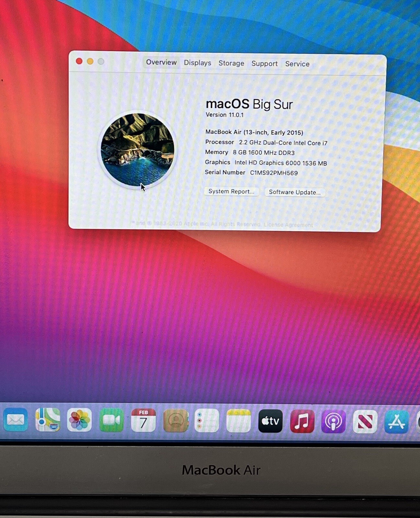
Task: Launch Maps from the Dock
Action: tap(48, 420)
